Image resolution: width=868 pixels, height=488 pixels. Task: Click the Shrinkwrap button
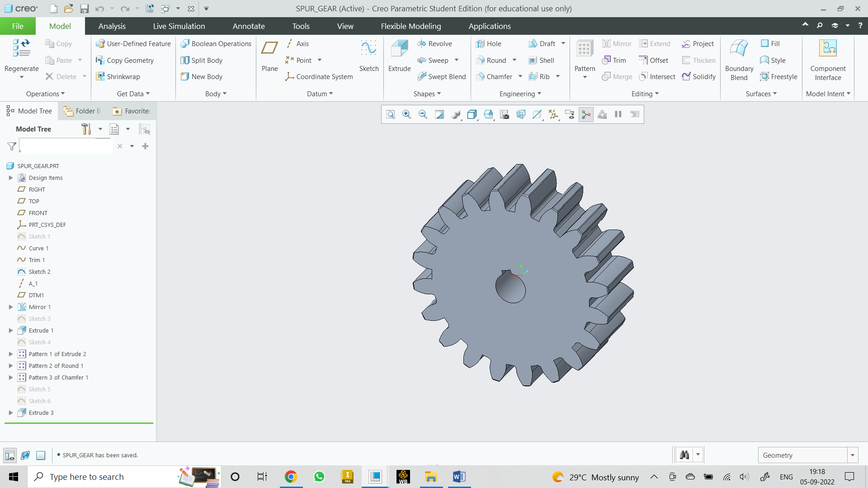pos(118,77)
